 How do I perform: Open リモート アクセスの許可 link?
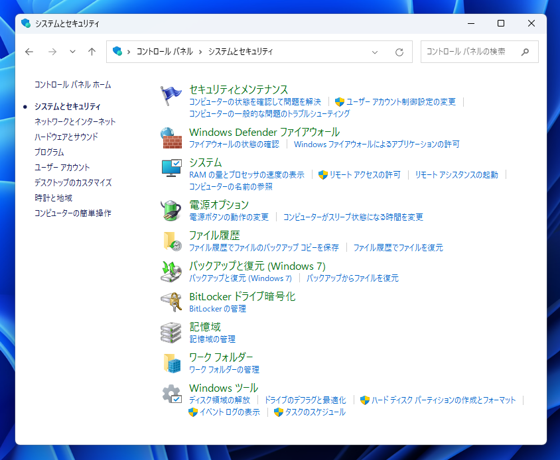(x=365, y=175)
